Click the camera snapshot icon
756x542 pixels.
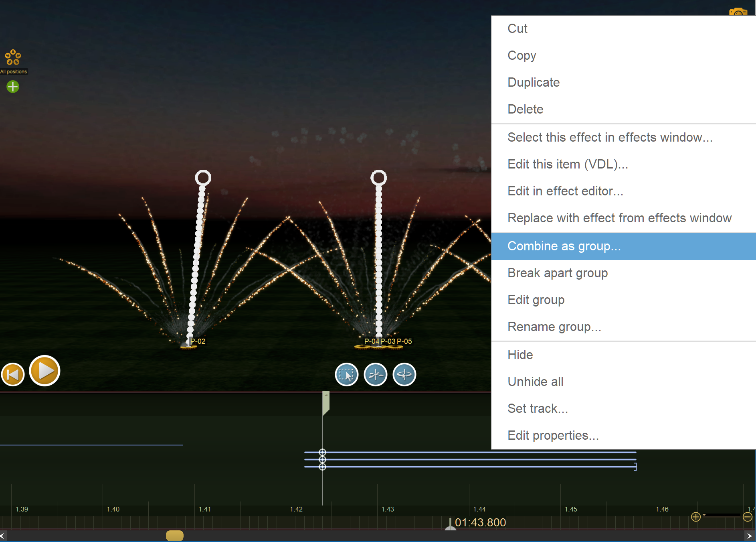point(738,12)
